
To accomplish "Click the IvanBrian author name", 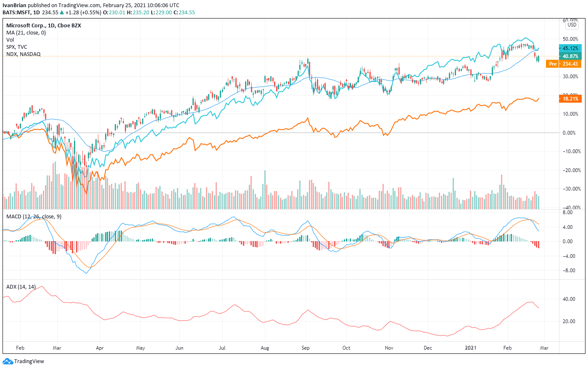I will click(x=14, y=5).
